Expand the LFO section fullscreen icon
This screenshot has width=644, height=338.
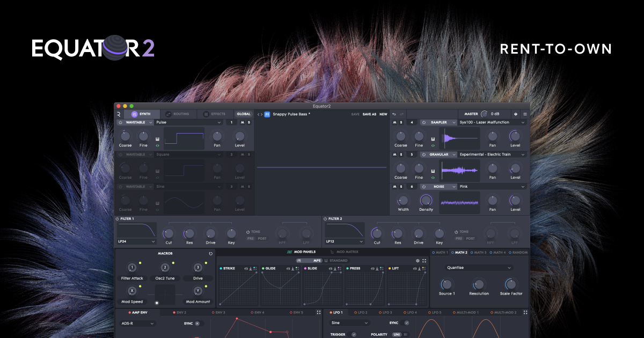click(525, 312)
